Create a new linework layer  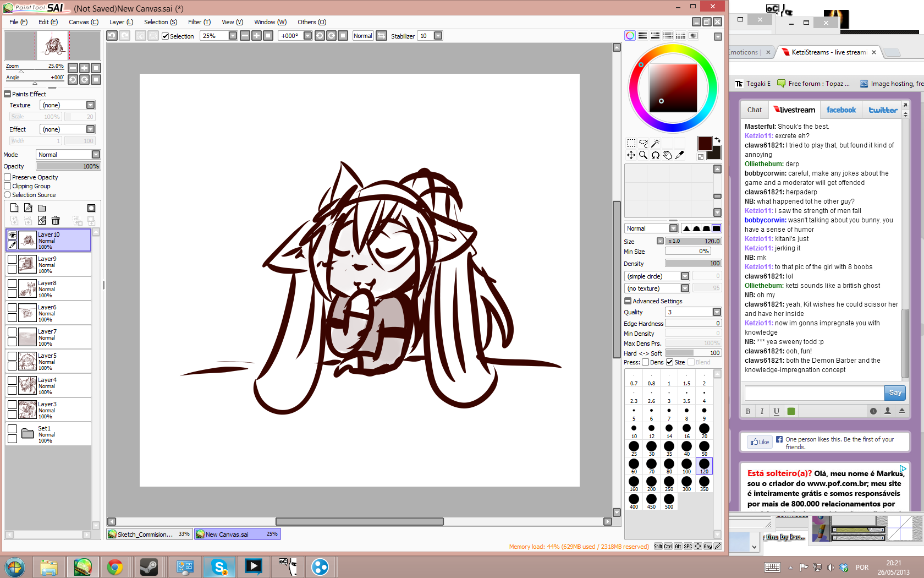28,208
